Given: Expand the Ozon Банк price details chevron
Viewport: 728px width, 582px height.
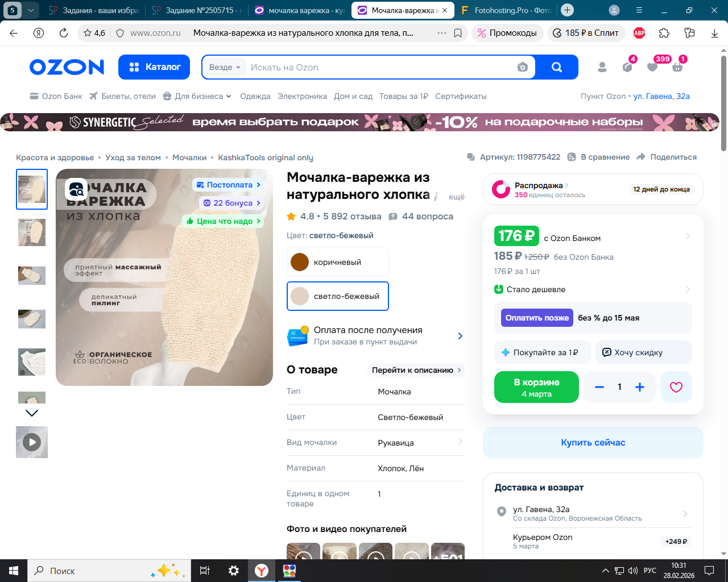Looking at the screenshot, I should (x=688, y=236).
